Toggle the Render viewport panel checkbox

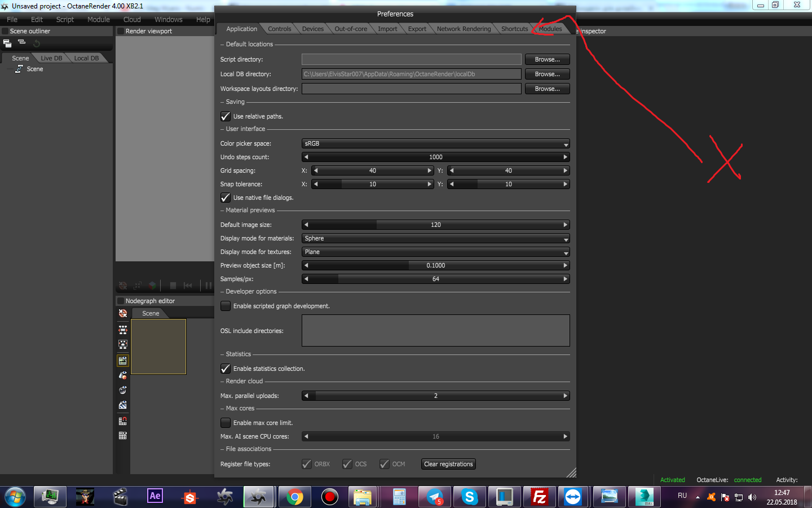121,31
